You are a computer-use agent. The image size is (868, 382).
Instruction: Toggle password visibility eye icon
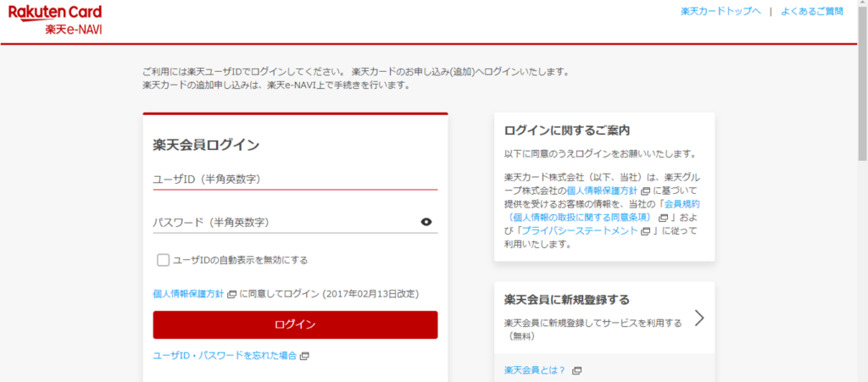point(426,222)
